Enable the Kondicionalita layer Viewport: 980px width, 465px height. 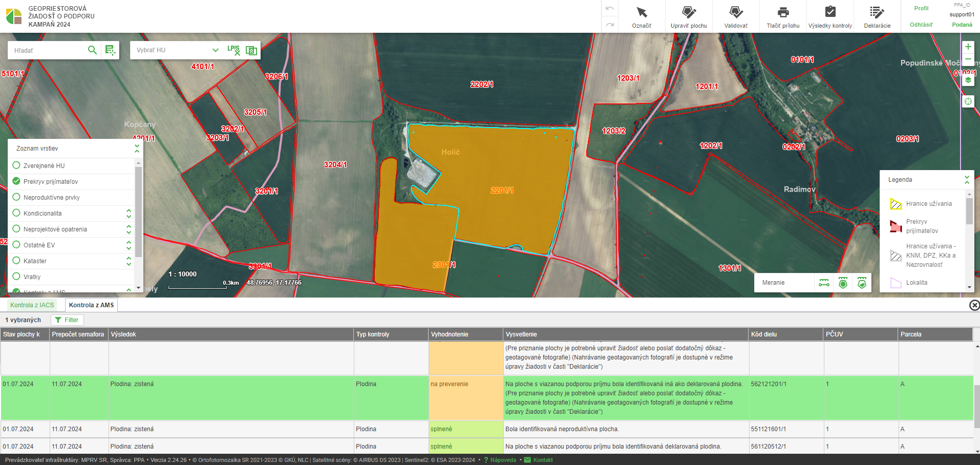pos(16,213)
